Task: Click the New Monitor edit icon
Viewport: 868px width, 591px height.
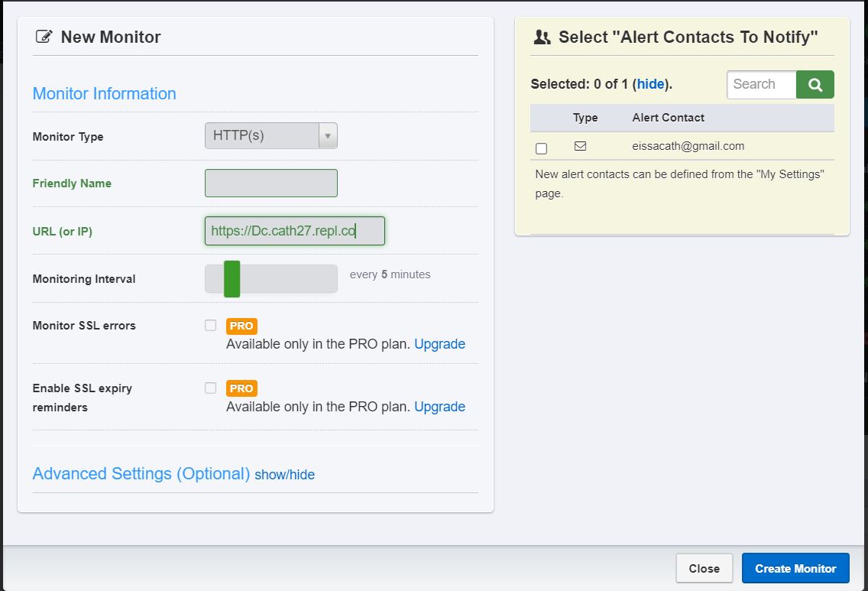Action: pos(44,37)
